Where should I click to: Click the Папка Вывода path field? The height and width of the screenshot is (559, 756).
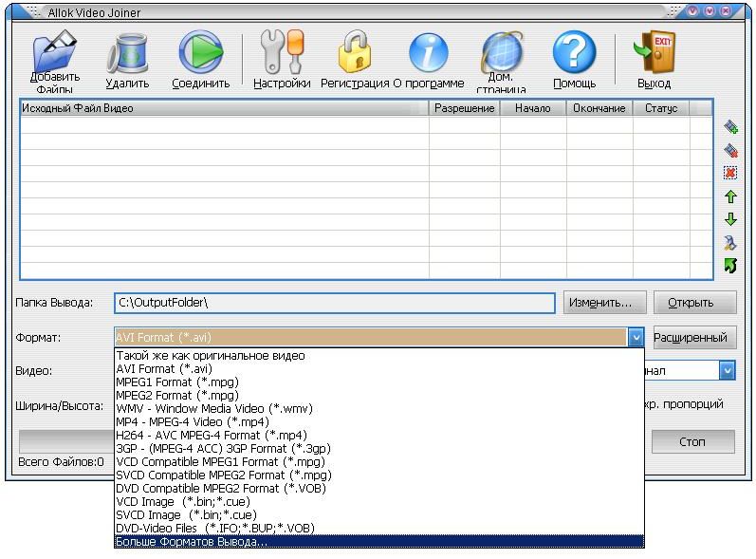coord(334,303)
